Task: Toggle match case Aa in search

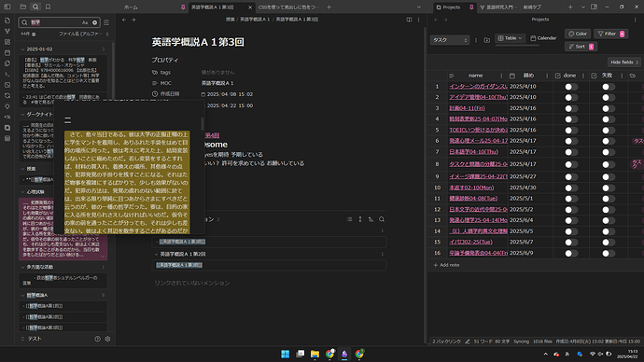Action: tap(85, 22)
